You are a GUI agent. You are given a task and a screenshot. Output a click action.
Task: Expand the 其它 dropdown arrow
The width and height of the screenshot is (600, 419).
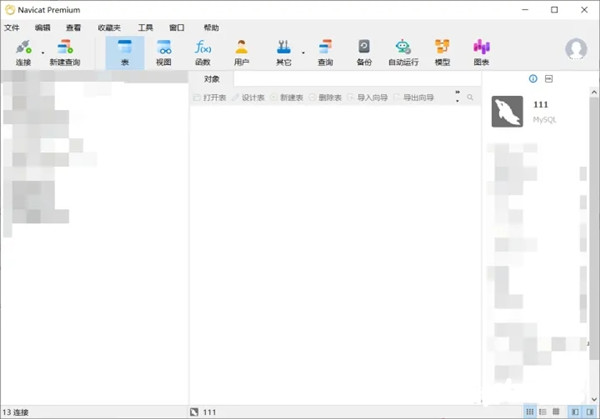pos(303,53)
